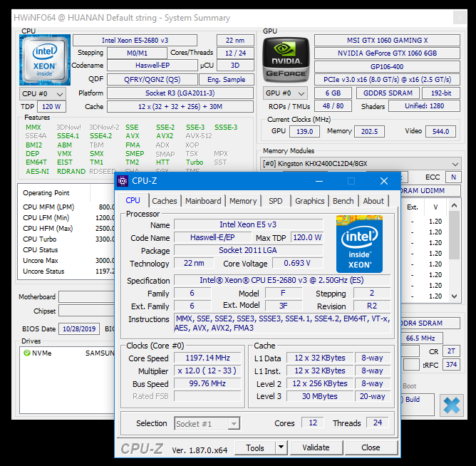476x466 pixels.
Task: Select the CPU tab in CPU-Z
Action: [x=133, y=200]
